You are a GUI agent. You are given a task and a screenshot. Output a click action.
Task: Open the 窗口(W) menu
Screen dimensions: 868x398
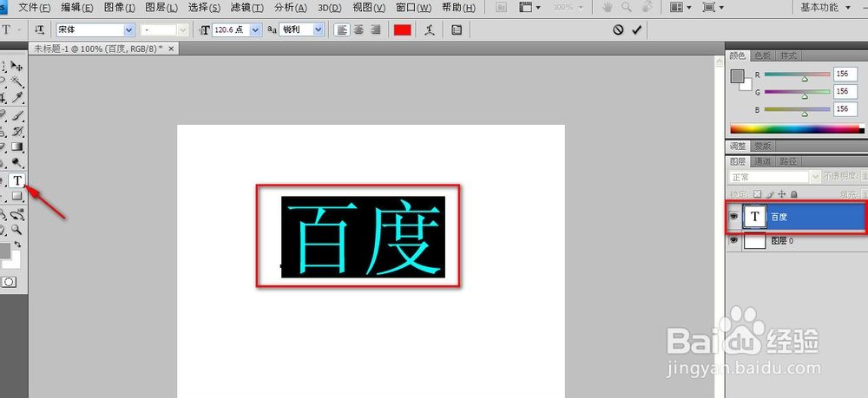point(413,8)
